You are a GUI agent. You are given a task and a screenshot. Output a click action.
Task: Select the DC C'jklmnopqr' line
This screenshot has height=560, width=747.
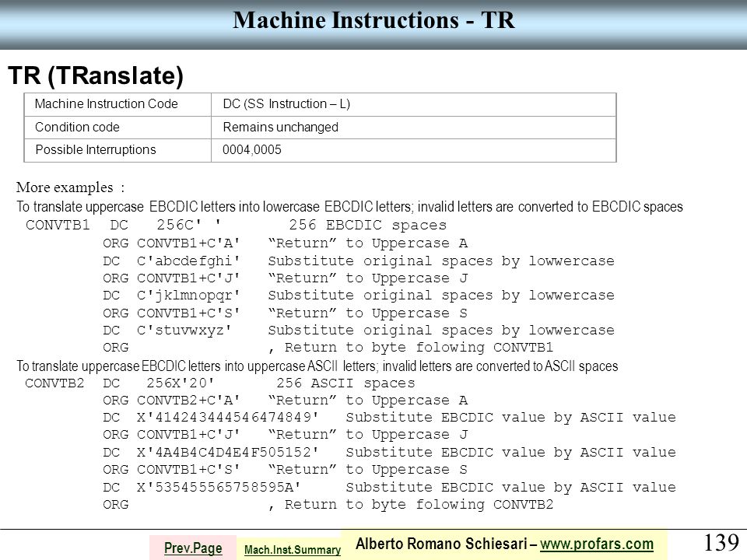(x=359, y=296)
